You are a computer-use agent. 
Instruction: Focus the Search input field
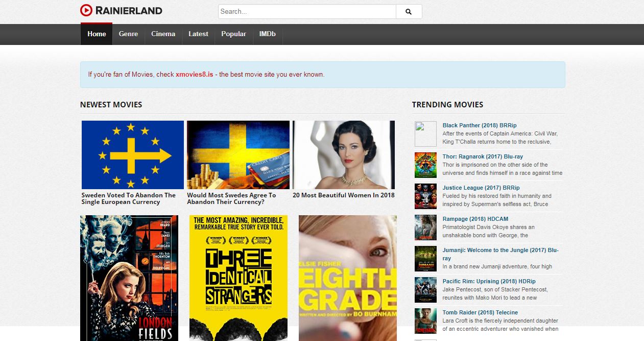pos(307,12)
